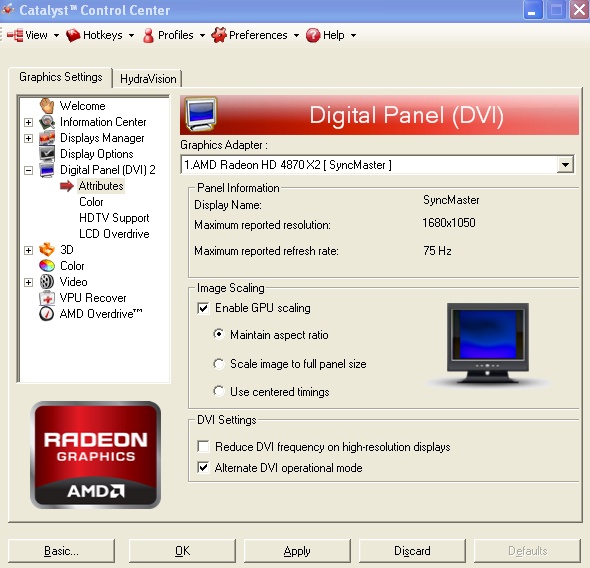Open the Display Options checkmark monitor icon
This screenshot has width=590, height=568.
47,154
